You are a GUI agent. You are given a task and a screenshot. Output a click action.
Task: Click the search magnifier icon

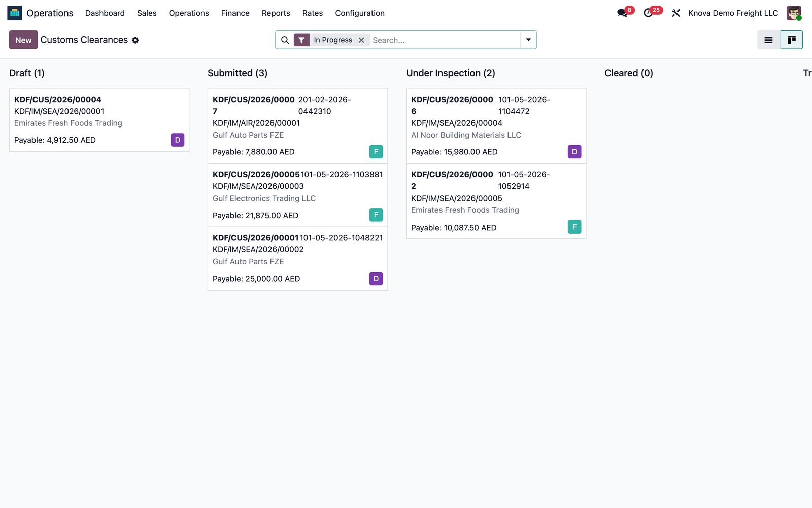[x=285, y=40]
